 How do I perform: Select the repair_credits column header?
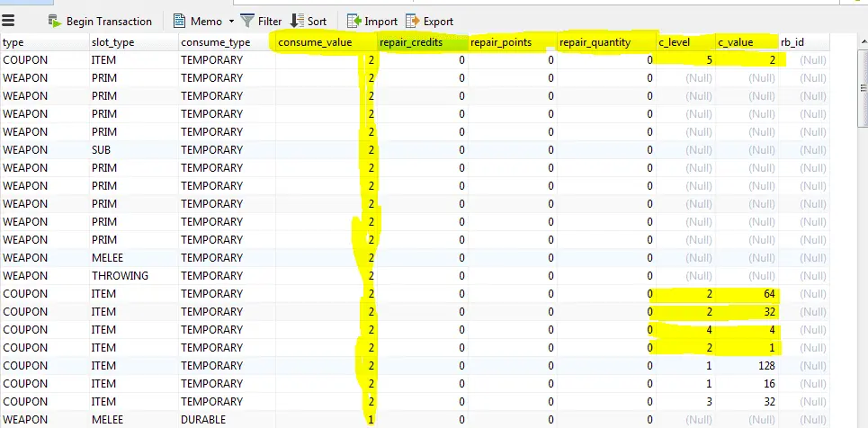pyautogui.click(x=423, y=42)
